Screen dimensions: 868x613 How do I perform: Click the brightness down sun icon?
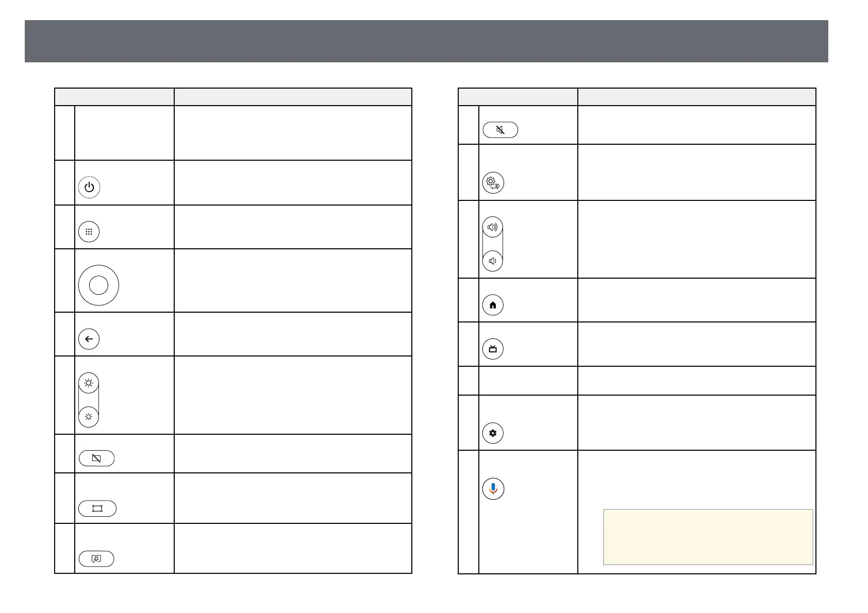[x=89, y=417]
